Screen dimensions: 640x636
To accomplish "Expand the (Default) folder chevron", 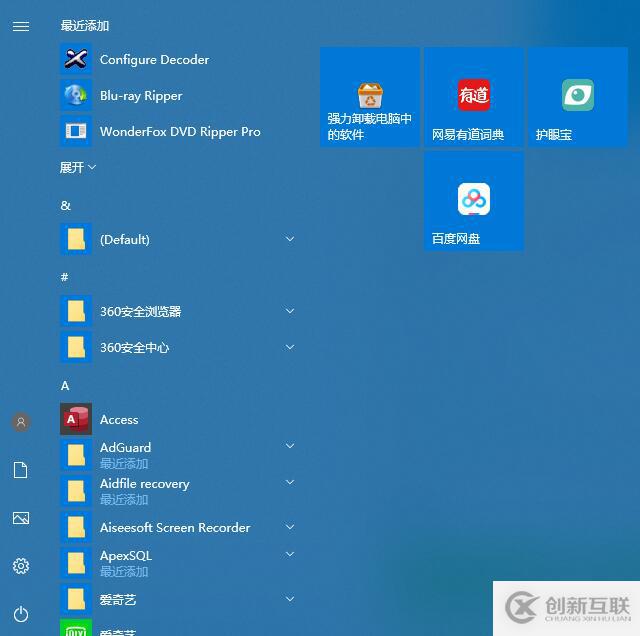I will tap(290, 239).
